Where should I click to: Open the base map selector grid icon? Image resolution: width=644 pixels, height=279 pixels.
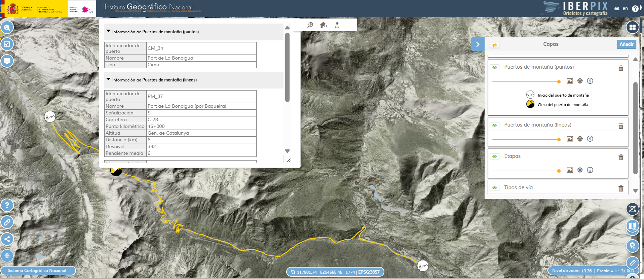[632, 27]
